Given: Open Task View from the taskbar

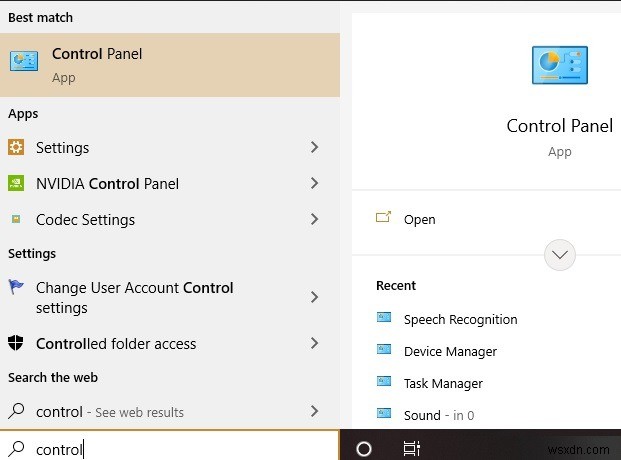Looking at the screenshot, I should 411,449.
